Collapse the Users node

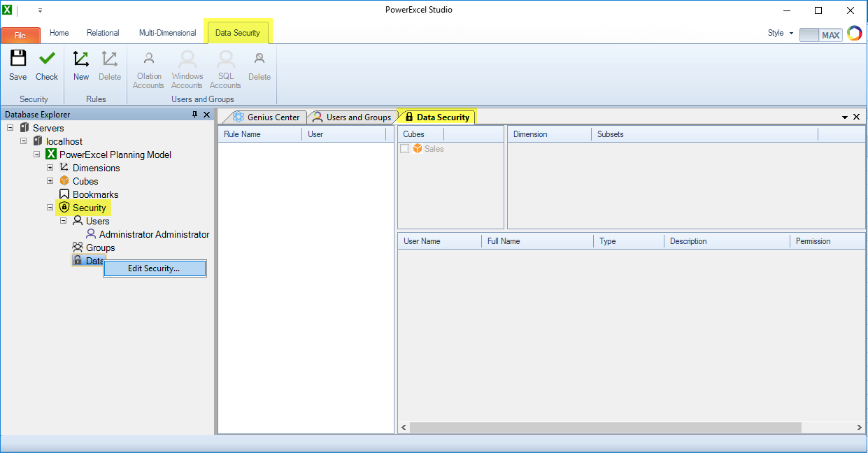pyautogui.click(x=64, y=221)
